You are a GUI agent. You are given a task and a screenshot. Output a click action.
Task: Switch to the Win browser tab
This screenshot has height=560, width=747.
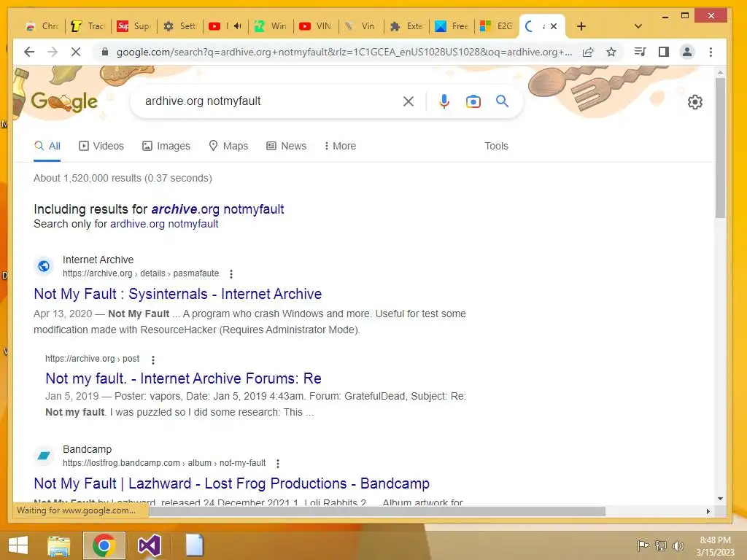[x=271, y=26]
